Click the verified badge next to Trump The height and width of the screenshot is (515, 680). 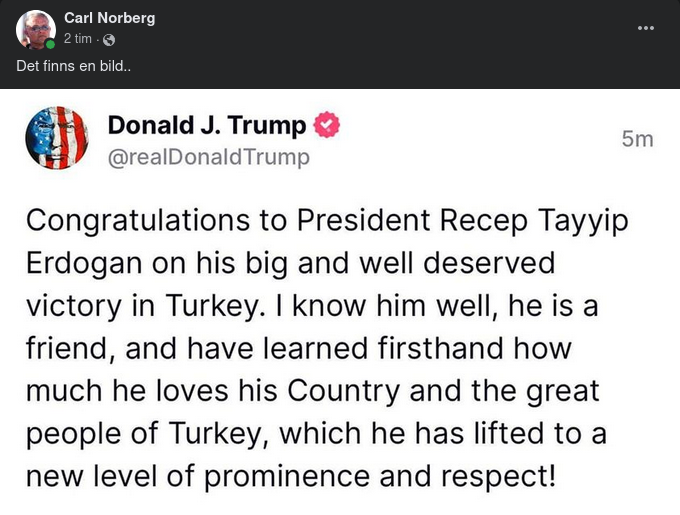tap(328, 126)
